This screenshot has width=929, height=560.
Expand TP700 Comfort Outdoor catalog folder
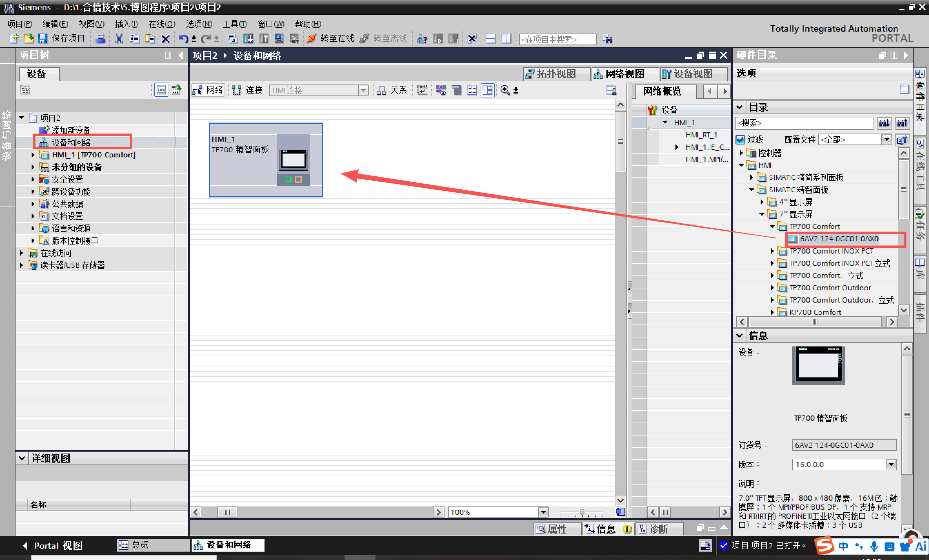click(x=772, y=288)
